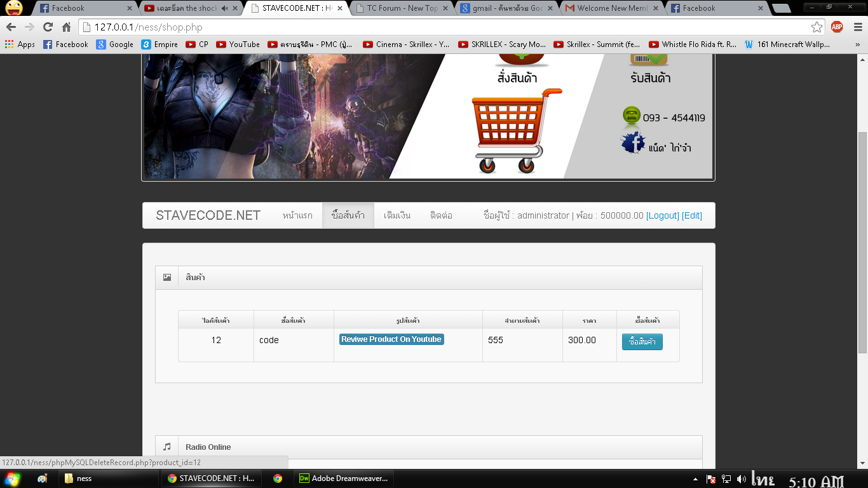Screen dimensions: 868x488
Task: Go to หน้าแรก in the navbar
Action: (x=297, y=215)
